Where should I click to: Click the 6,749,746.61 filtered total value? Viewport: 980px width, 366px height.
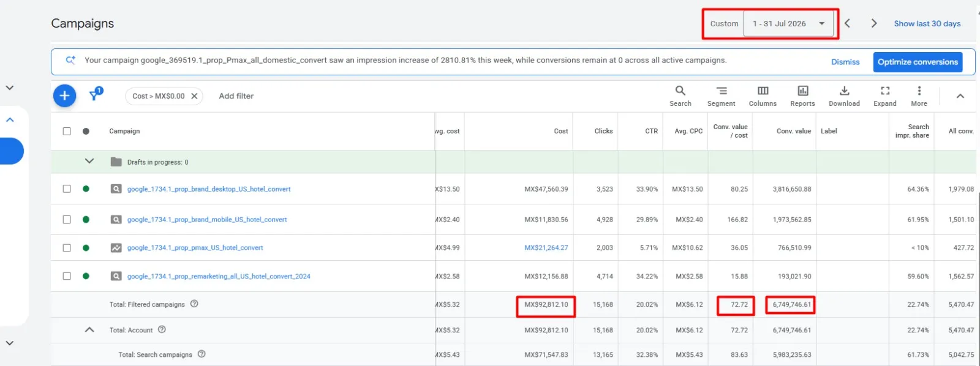click(791, 304)
